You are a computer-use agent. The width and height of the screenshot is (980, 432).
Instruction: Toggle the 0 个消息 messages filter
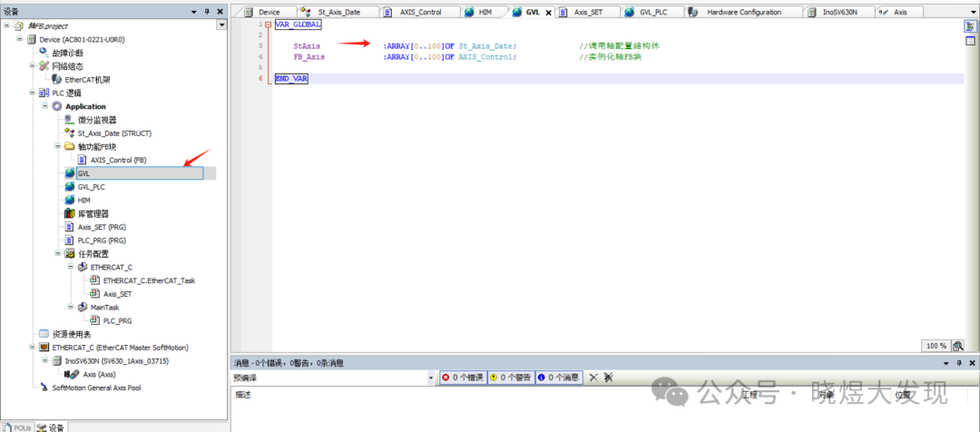558,377
